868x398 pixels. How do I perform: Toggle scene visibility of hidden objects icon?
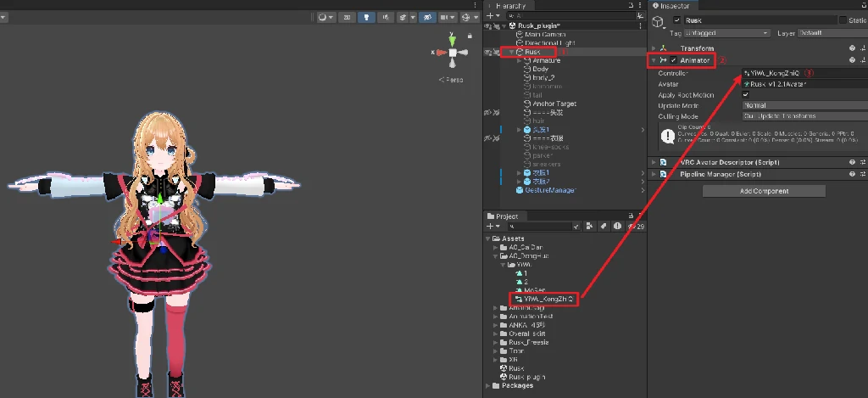click(x=426, y=17)
